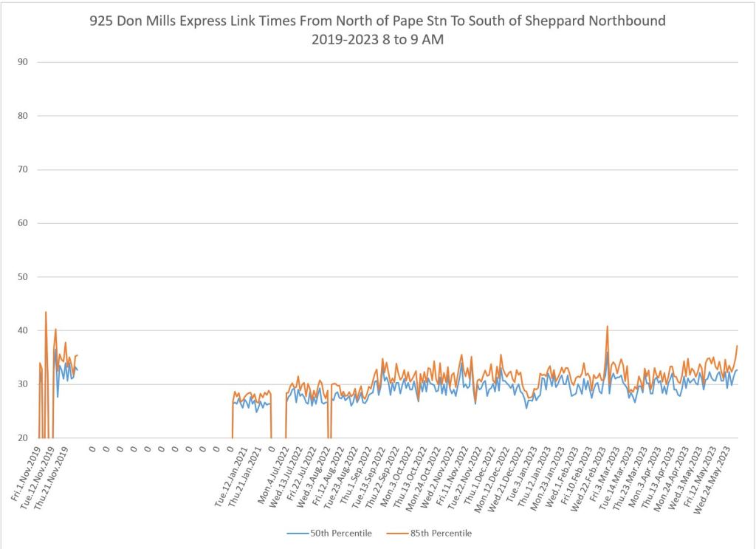Click the 90 label on the vertical axis

click(x=22, y=62)
